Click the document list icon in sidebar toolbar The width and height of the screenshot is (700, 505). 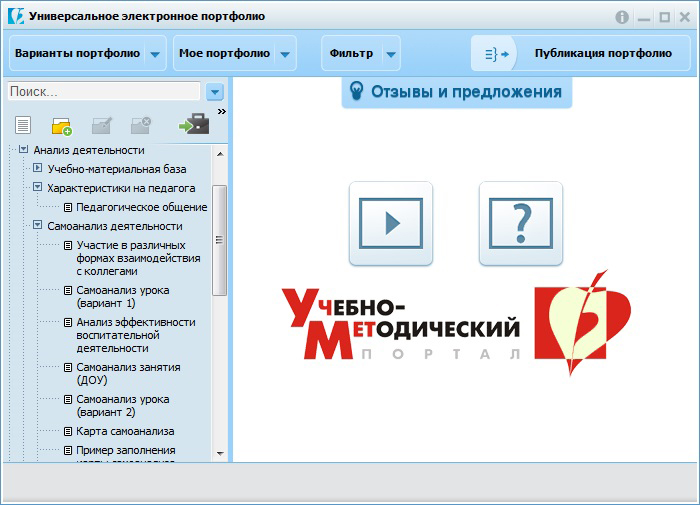pyautogui.click(x=23, y=125)
